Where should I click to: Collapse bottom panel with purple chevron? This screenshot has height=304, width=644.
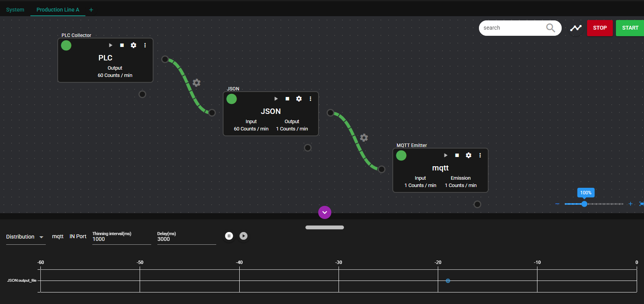click(325, 212)
